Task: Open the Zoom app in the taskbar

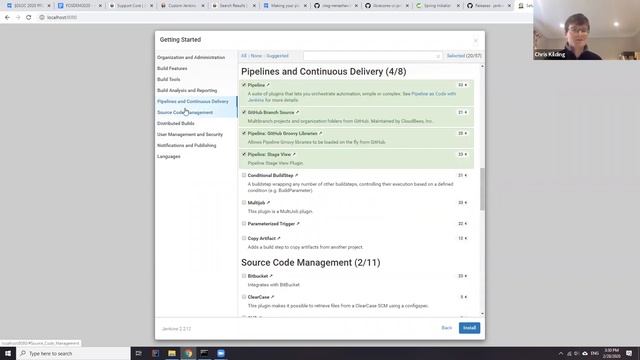Action: point(221,353)
